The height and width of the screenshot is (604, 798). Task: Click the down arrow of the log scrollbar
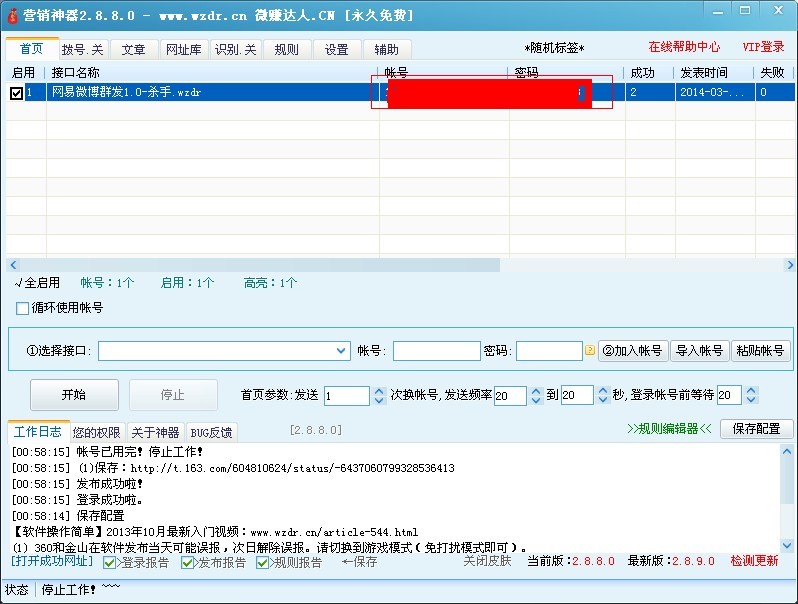(x=787, y=545)
